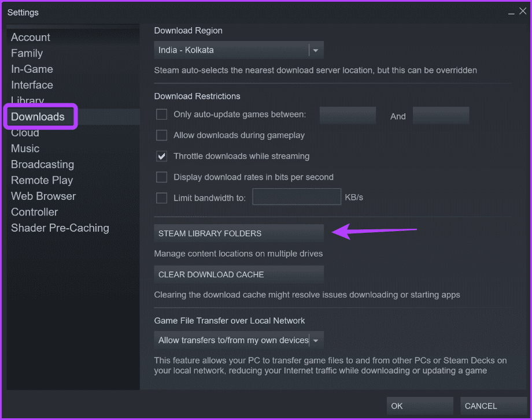This screenshot has width=532, height=420.
Task: Switch to Interface settings
Action: (32, 85)
